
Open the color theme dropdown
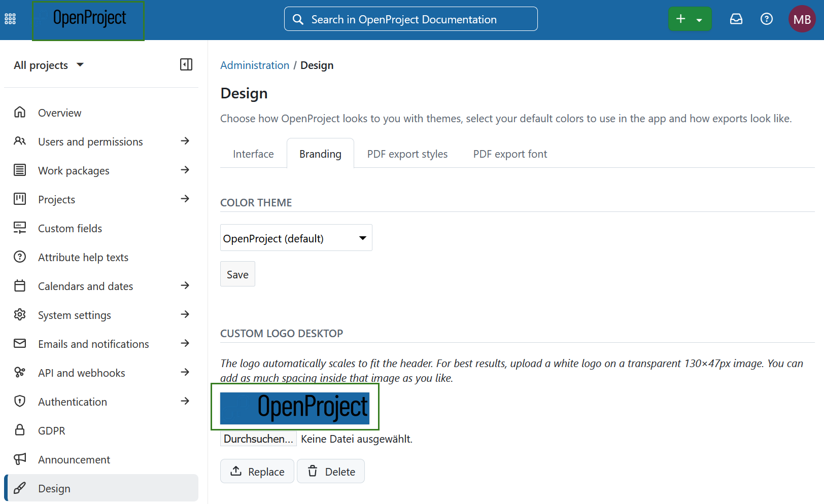click(x=296, y=237)
